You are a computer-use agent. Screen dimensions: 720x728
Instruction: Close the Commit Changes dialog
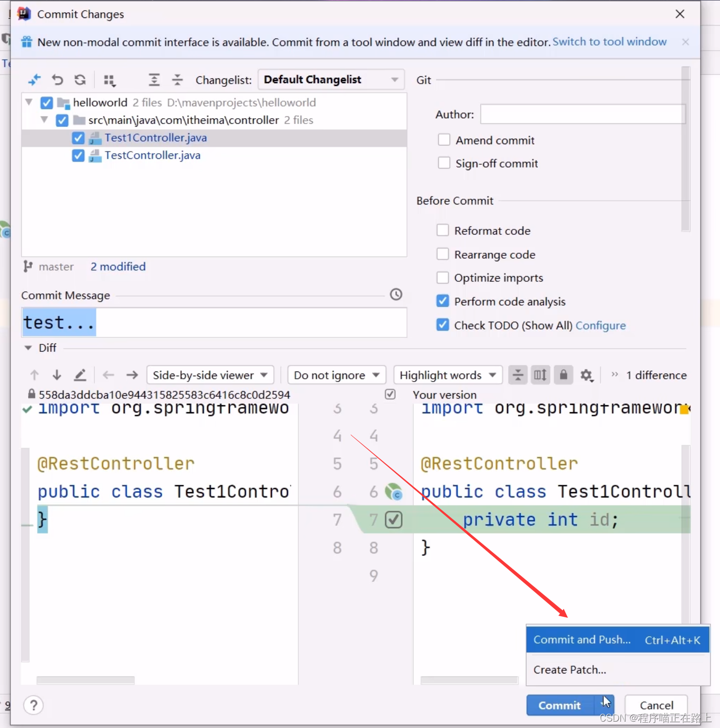(680, 14)
